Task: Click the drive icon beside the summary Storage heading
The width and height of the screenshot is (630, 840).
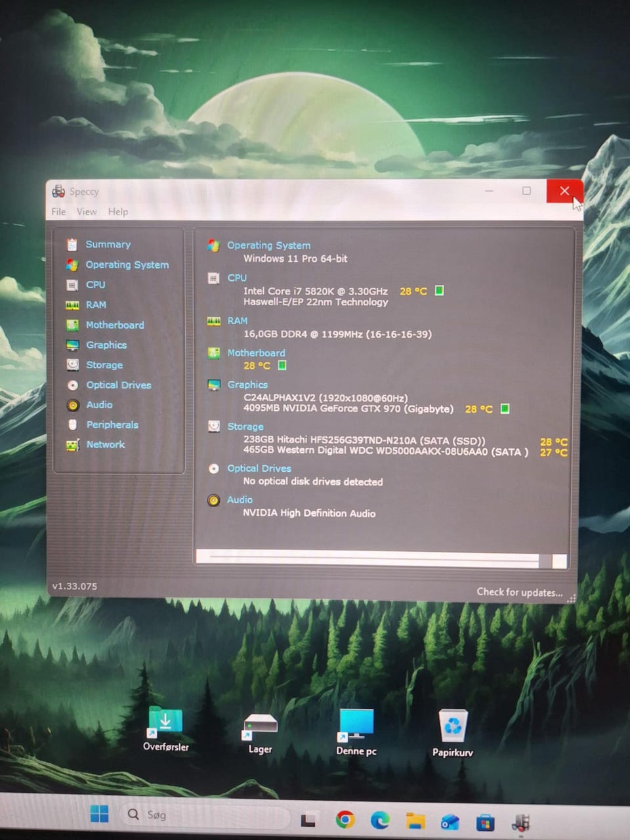Action: pyautogui.click(x=213, y=427)
